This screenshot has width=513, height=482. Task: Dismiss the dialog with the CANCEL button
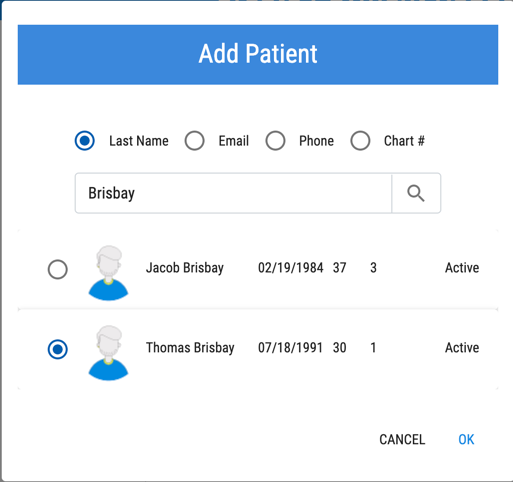coord(402,439)
